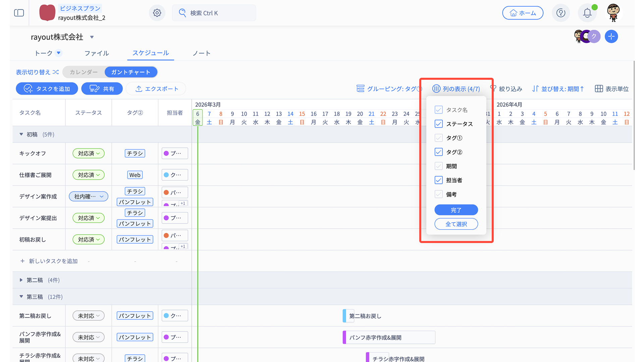The width and height of the screenshot is (644, 362).
Task: Switch to the ノート tab
Action: pos(201,53)
